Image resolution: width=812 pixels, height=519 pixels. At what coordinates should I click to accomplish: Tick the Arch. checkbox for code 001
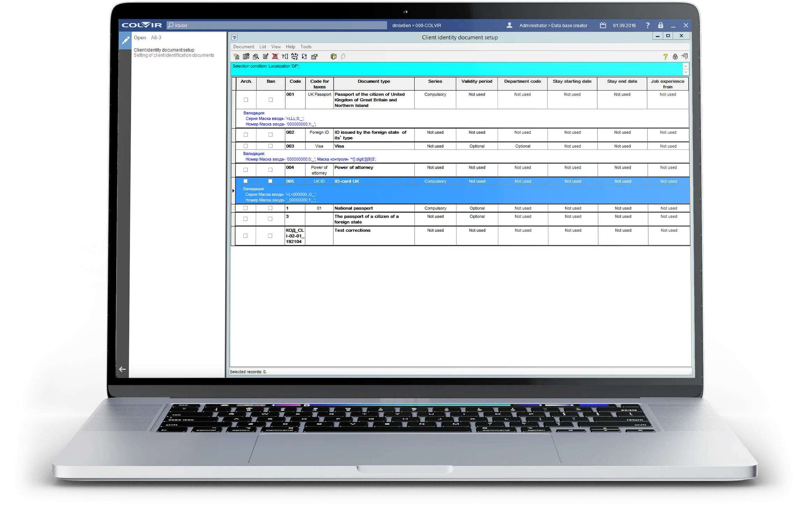pyautogui.click(x=246, y=100)
